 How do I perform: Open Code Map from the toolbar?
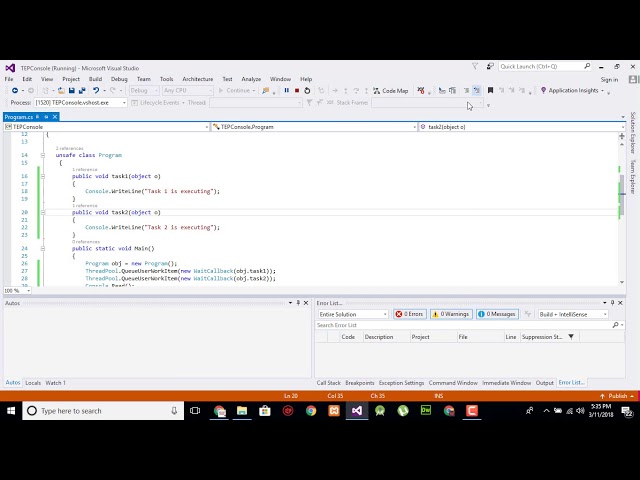tap(391, 91)
